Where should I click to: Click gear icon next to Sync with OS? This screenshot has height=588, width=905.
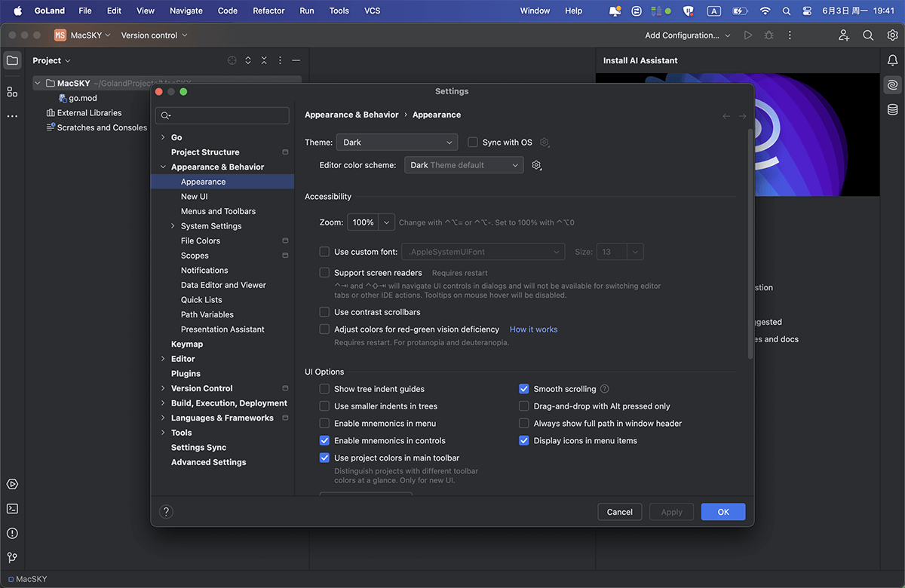(545, 142)
